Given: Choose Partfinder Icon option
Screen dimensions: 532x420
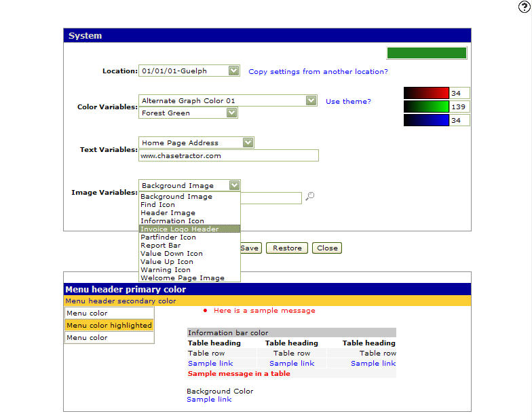Looking at the screenshot, I should click(190, 237).
